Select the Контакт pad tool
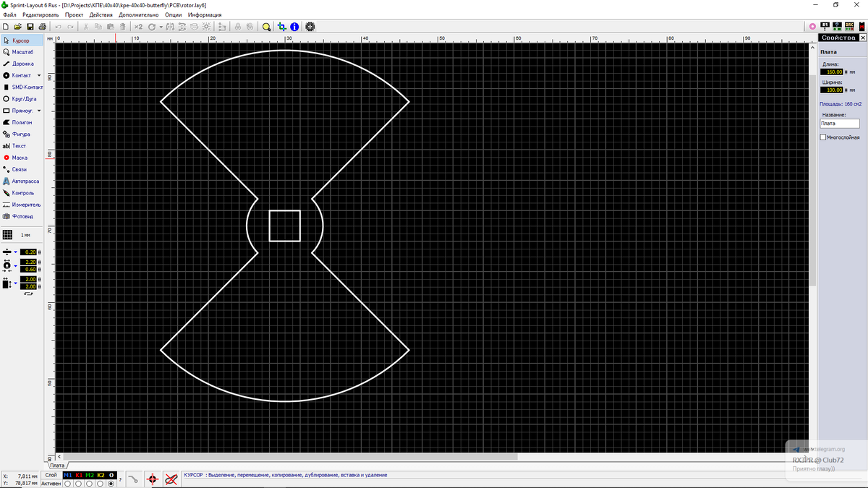This screenshot has height=488, width=868. [17, 75]
